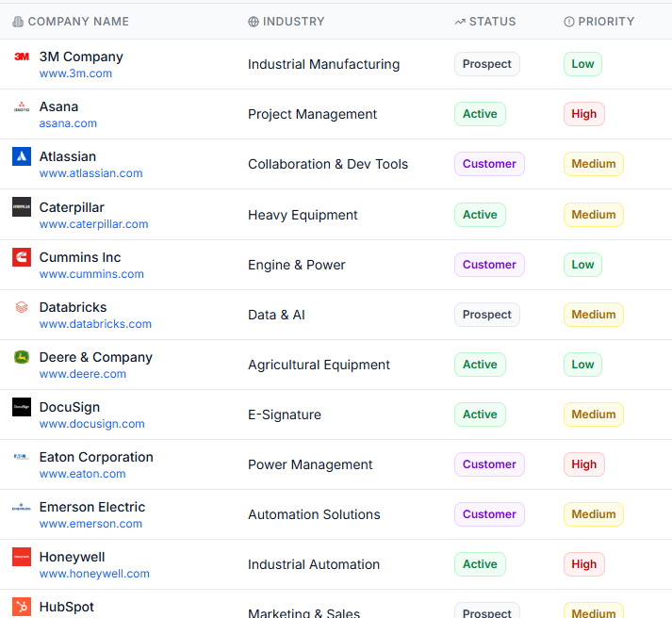Click the Low priority badge for 3M Company
The width and height of the screenshot is (672, 618).
point(582,64)
